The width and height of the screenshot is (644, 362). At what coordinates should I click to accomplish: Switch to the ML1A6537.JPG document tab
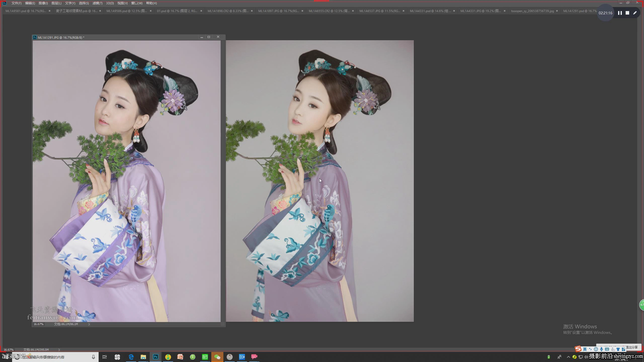point(380,11)
